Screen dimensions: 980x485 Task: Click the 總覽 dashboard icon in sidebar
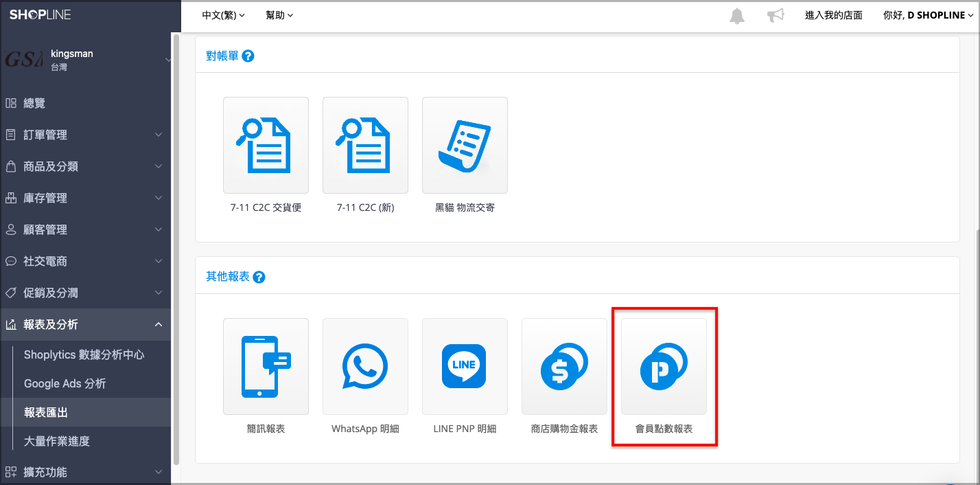[x=11, y=103]
